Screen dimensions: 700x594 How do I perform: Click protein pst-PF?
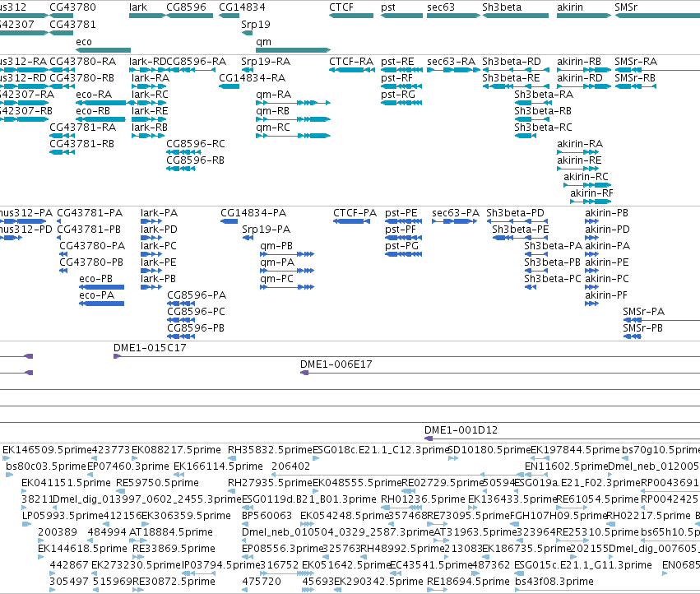coord(404,238)
